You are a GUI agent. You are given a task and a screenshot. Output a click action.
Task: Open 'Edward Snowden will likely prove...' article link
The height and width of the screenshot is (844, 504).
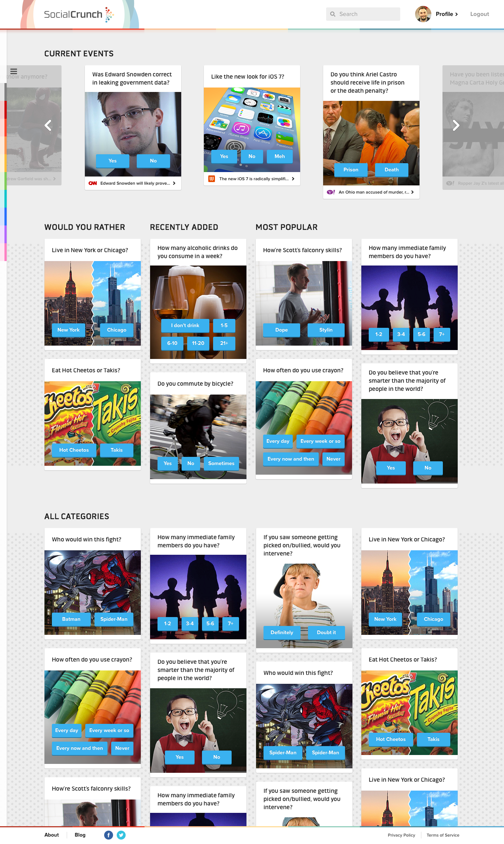coord(135,183)
